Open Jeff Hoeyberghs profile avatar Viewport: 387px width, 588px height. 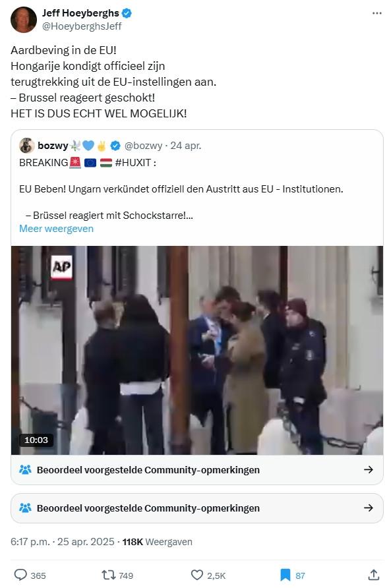tap(23, 20)
